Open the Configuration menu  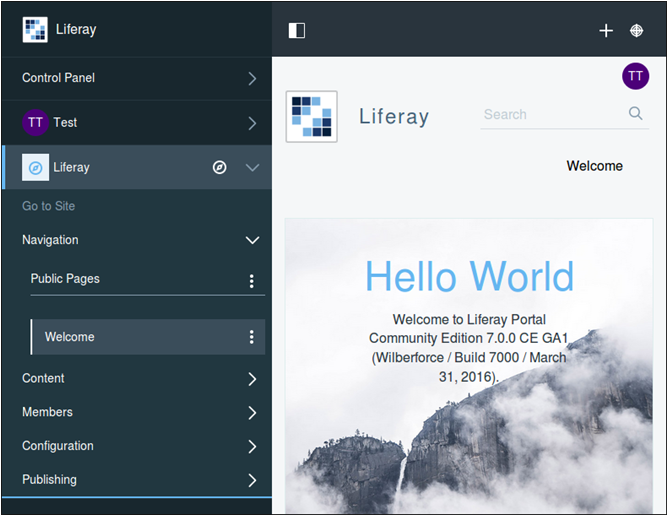pos(251,446)
